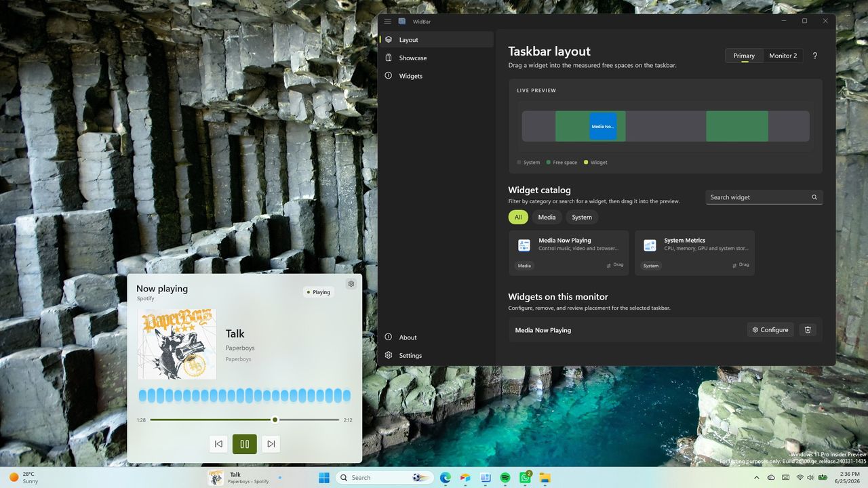The width and height of the screenshot is (868, 488).
Task: Click Drag handle on System Metrics card
Action: coord(741,265)
